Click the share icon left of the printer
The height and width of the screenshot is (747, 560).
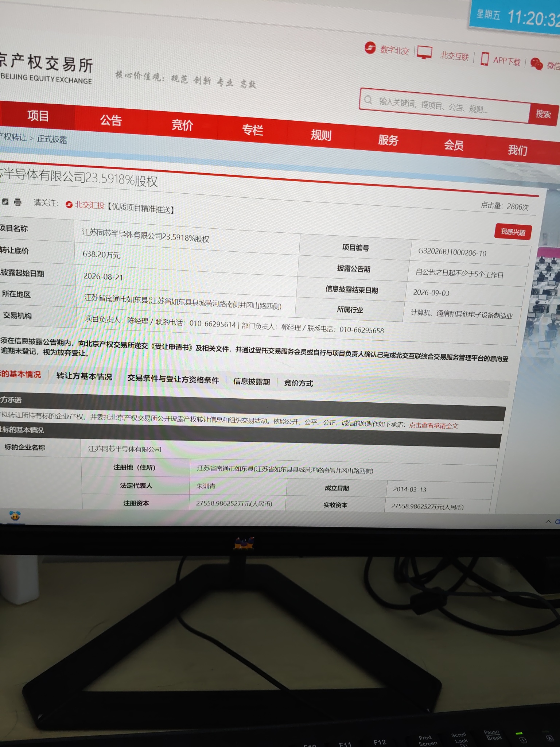[5, 201]
